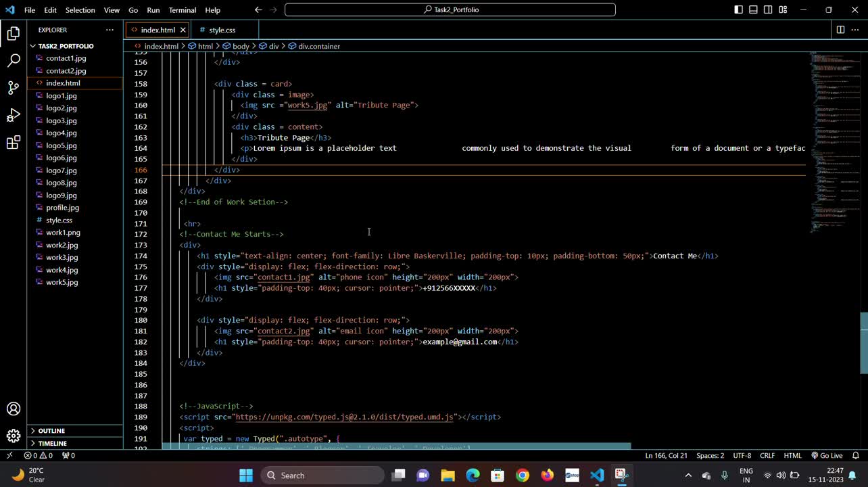The width and height of the screenshot is (868, 487).
Task: Split the editor to the right
Action: click(840, 30)
